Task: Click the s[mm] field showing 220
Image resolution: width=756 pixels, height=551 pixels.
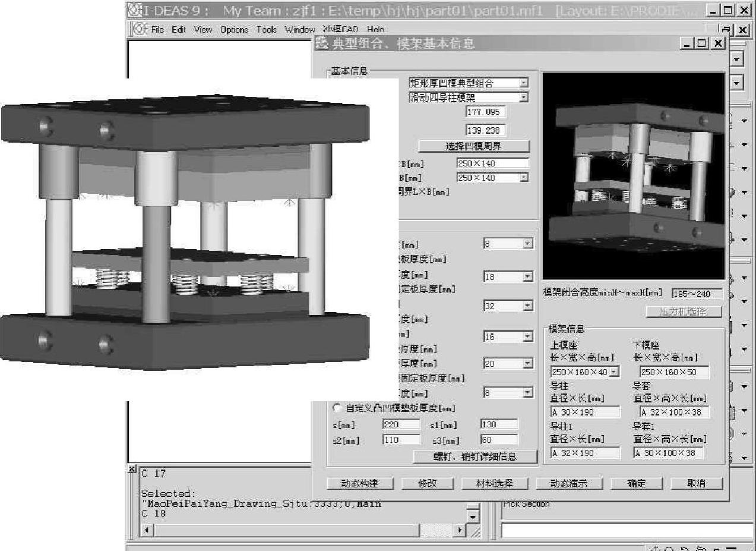Action: [401, 424]
